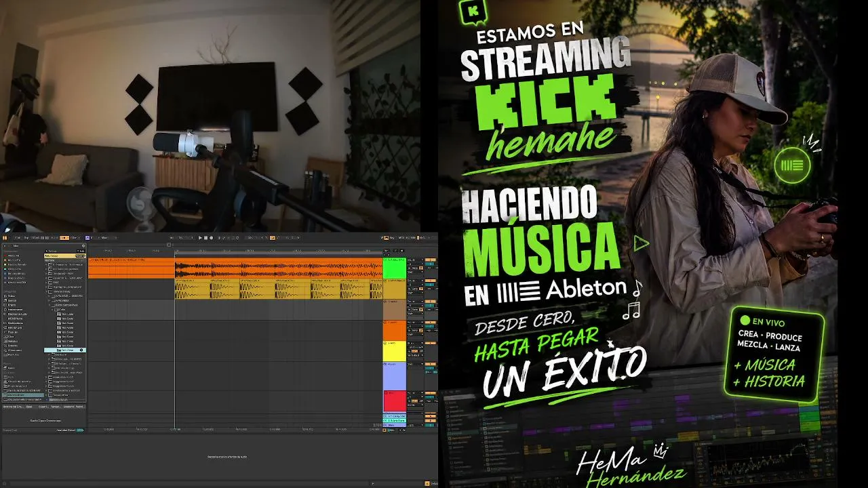Open the global quantization dropdown
Viewport: 868px width, 488px height.
click(75, 238)
